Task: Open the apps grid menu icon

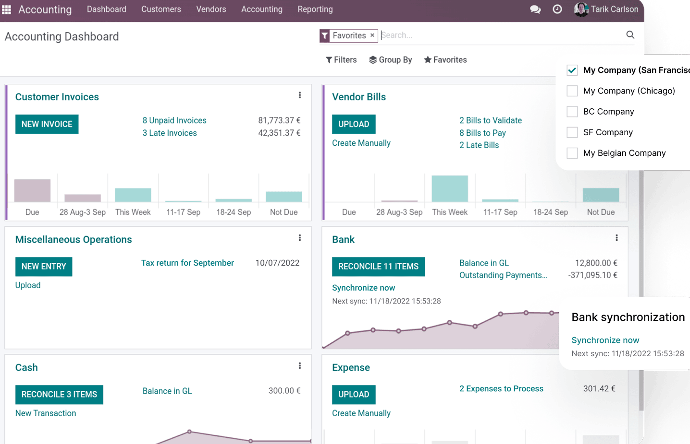Action: point(8,9)
